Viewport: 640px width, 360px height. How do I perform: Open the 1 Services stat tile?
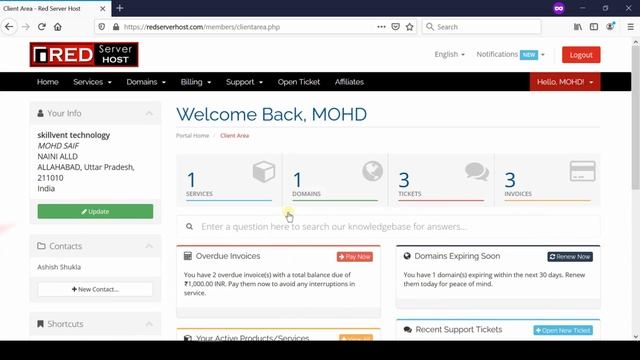(x=229, y=180)
